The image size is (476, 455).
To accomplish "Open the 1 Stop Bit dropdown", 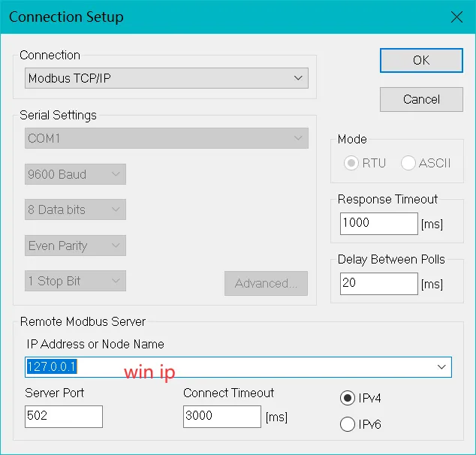I will click(75, 281).
